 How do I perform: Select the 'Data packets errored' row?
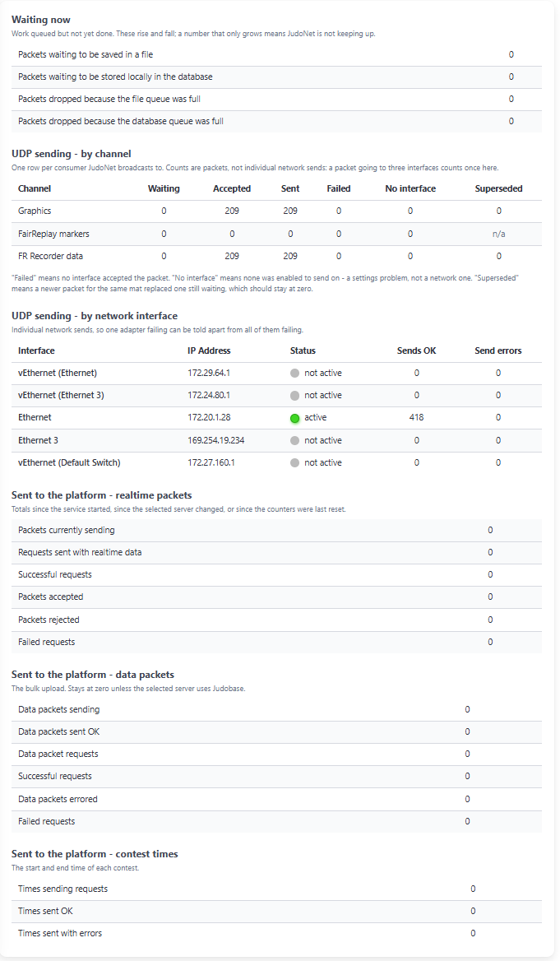click(276, 799)
